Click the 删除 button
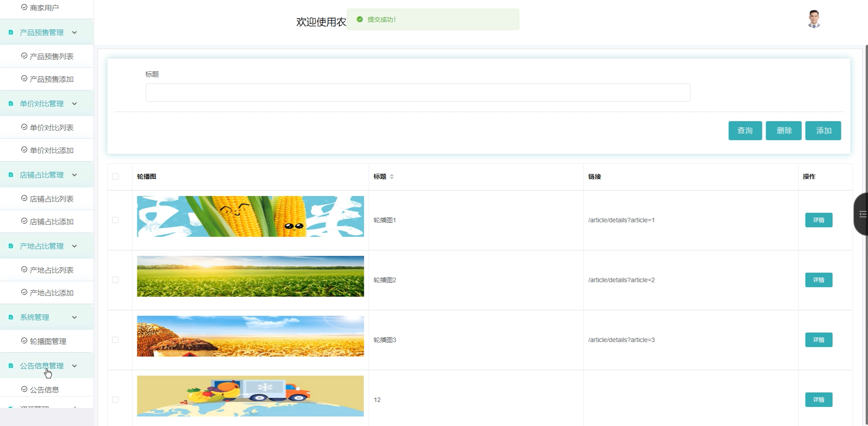This screenshot has width=868, height=426. [x=784, y=131]
